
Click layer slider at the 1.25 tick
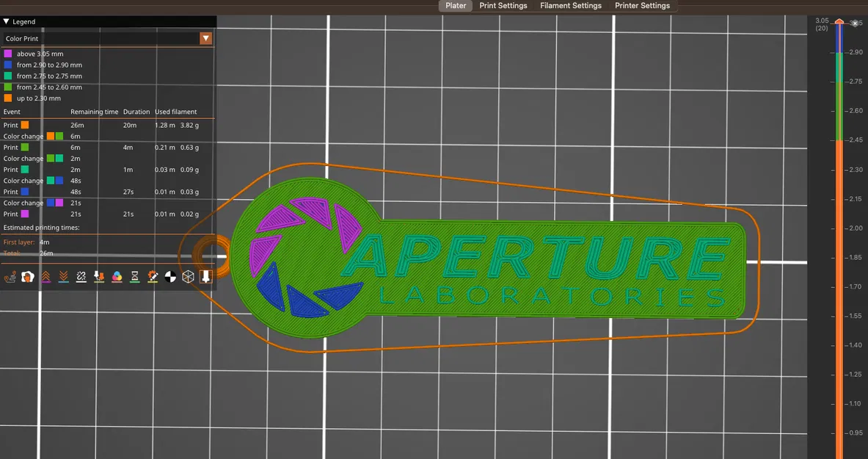click(x=839, y=375)
